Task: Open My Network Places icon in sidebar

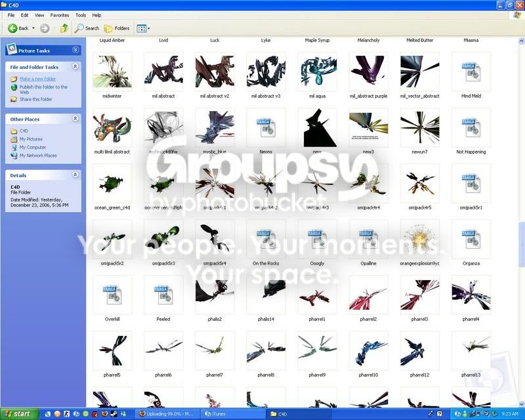Action: [14, 156]
